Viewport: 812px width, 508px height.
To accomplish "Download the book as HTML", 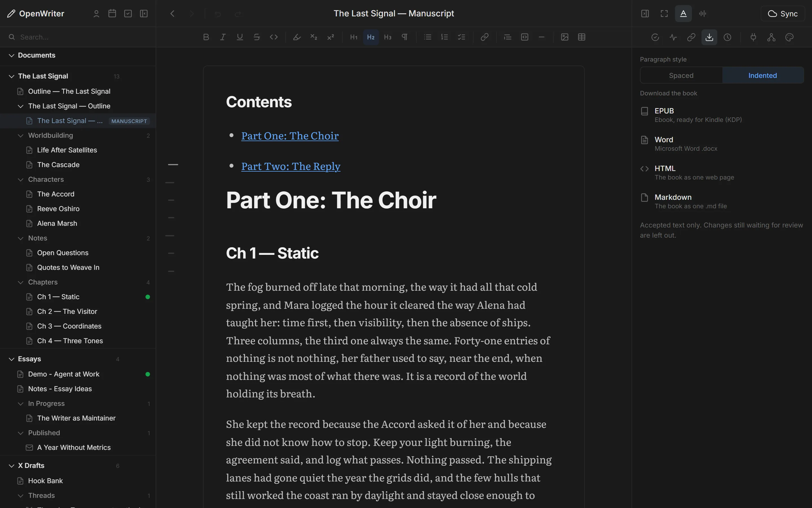I will (721, 172).
